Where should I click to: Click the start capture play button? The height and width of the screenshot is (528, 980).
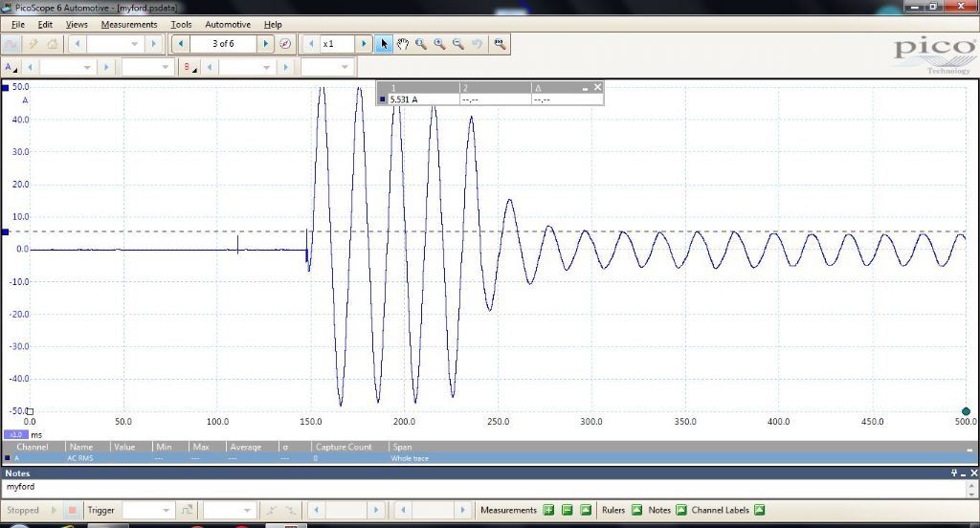pyautogui.click(x=54, y=510)
